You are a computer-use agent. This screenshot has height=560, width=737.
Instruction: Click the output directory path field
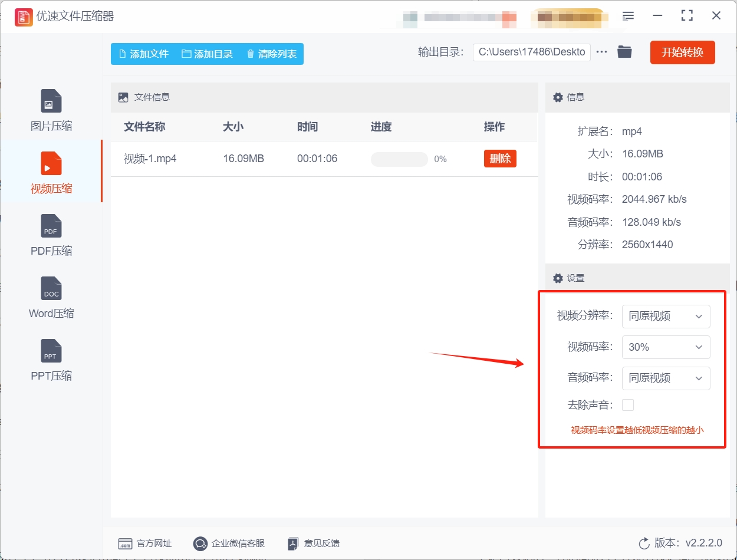531,52
